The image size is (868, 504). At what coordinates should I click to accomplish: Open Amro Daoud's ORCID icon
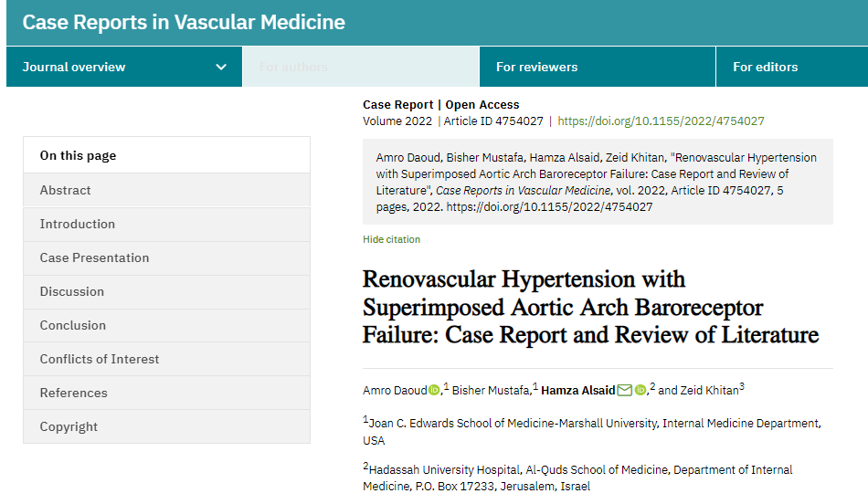coord(434,390)
